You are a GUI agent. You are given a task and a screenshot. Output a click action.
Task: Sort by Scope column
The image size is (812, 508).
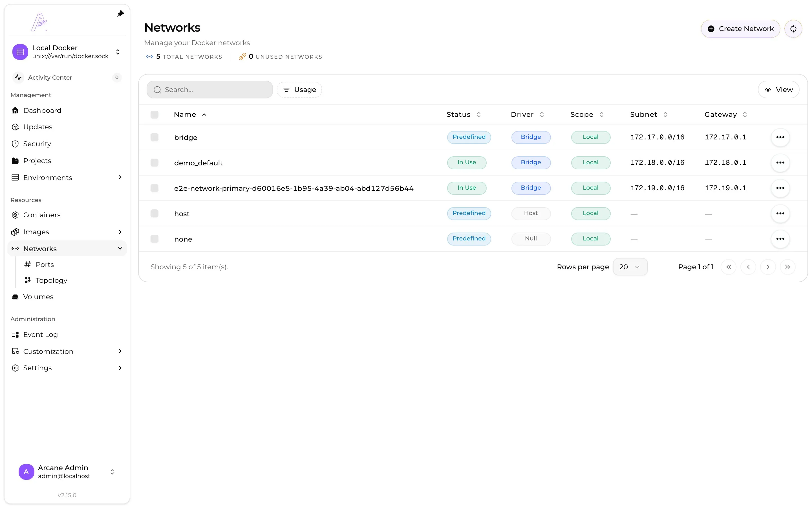587,115
